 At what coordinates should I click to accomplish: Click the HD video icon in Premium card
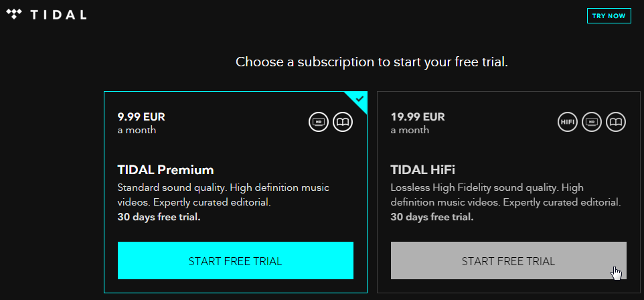click(x=318, y=122)
